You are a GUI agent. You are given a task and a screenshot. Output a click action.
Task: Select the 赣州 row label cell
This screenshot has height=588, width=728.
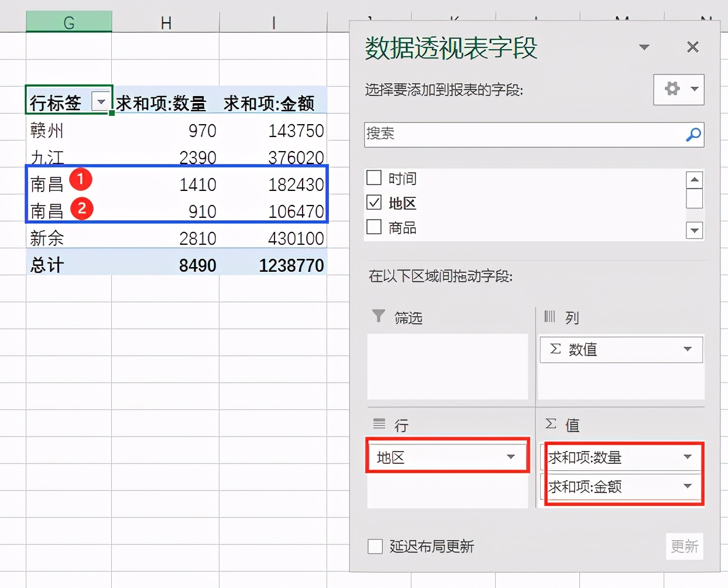pos(69,130)
